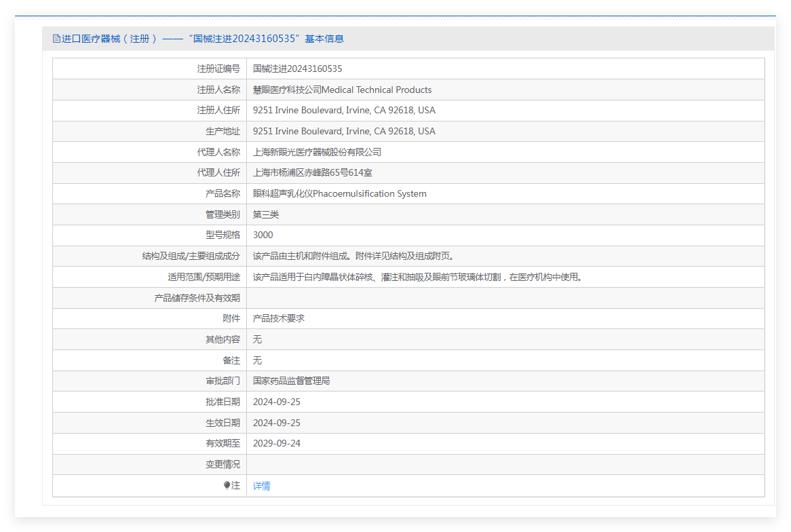Click approval department 国家药品监督管理局
Viewport: 791px width, 532px height.
[x=291, y=381]
